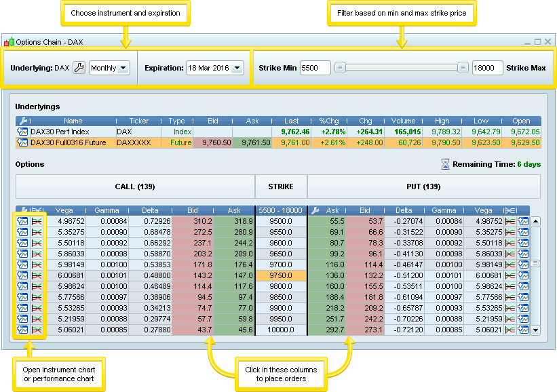Place order on put bid 273.1
557x392 pixels.
[365, 330]
